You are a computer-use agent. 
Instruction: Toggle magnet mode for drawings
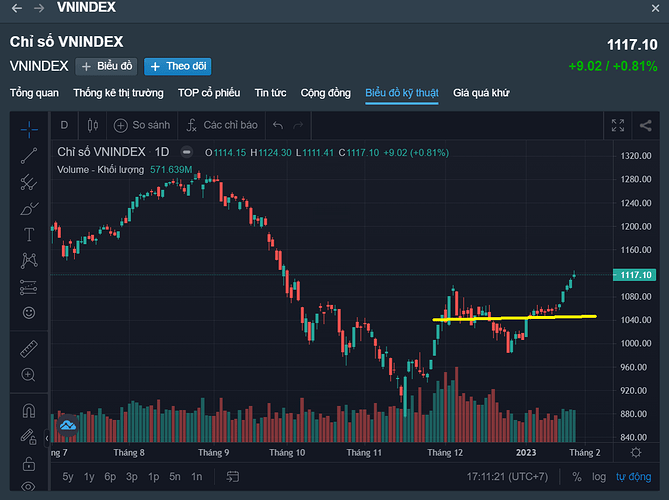tap(29, 411)
